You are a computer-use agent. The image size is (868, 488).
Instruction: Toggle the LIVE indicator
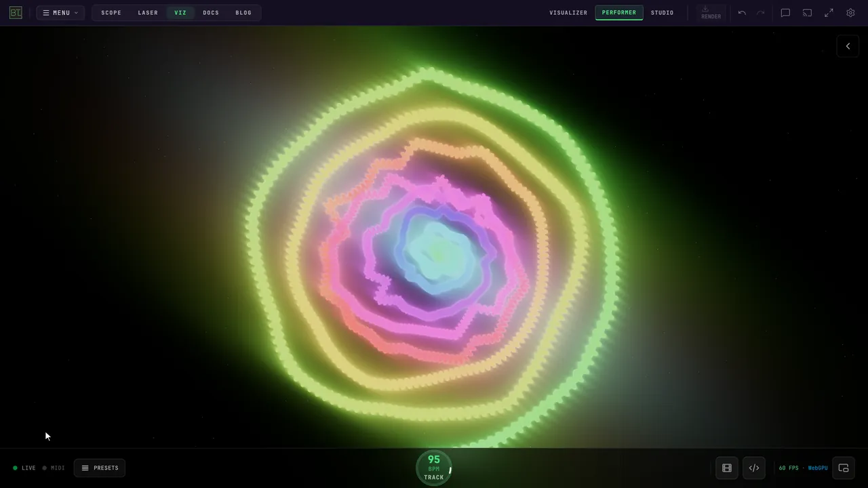point(24,468)
